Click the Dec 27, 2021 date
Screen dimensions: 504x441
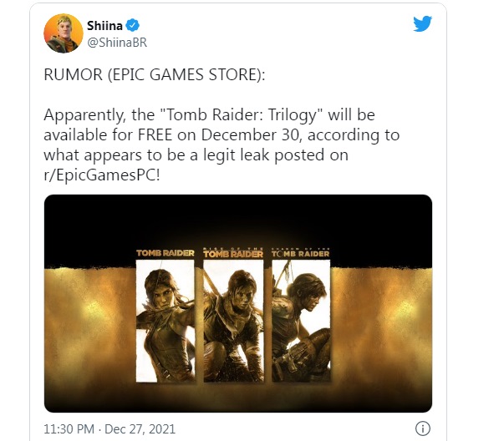coord(140,429)
